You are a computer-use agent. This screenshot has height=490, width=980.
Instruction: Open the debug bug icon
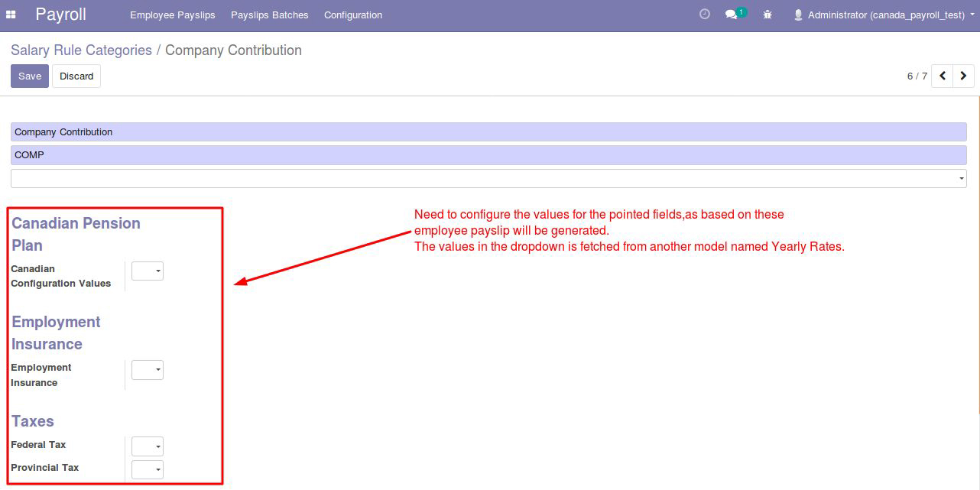point(767,15)
